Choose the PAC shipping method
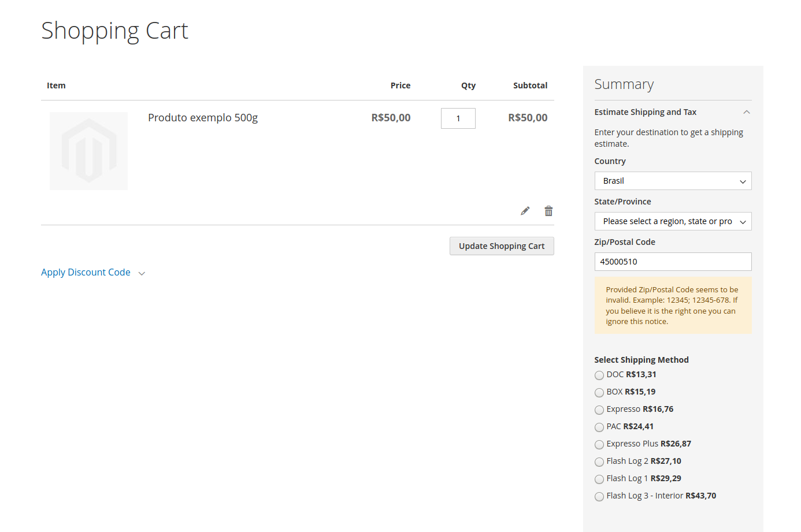 [x=599, y=427]
